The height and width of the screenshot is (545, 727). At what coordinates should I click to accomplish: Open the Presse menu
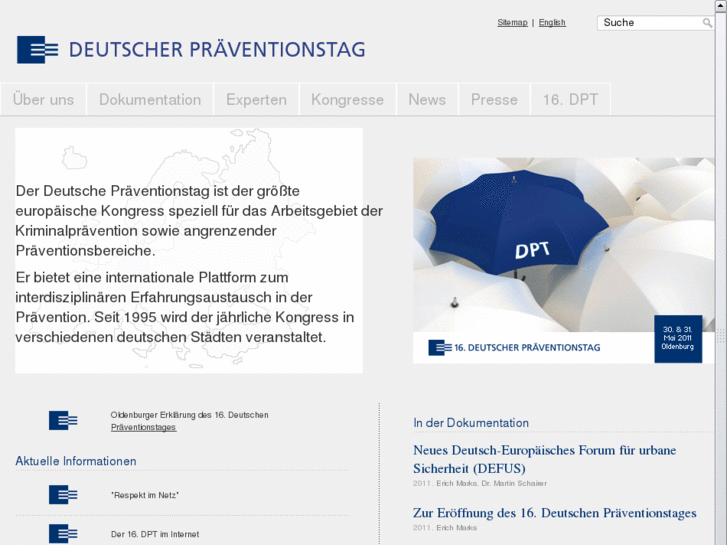(494, 100)
